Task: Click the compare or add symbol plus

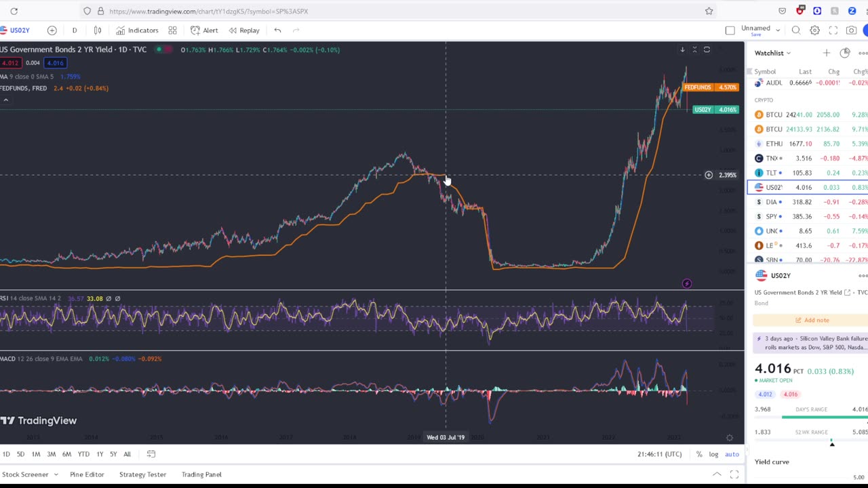Action: click(52, 30)
